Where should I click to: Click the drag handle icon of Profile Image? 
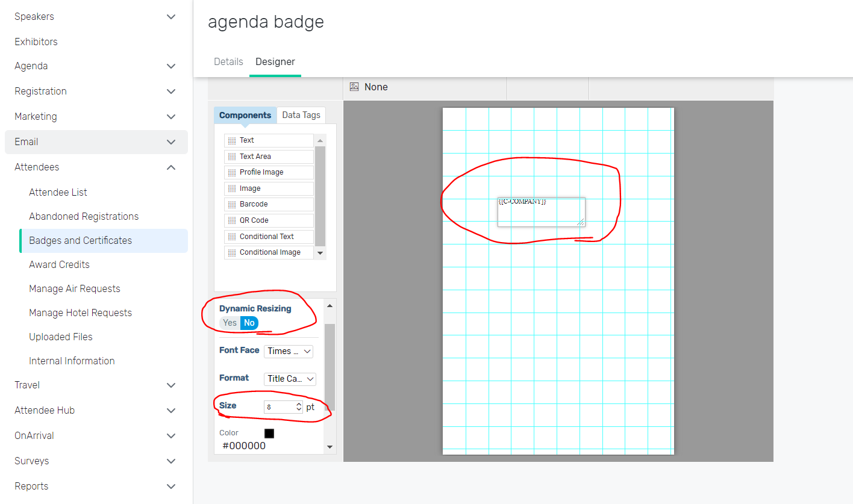[232, 172]
